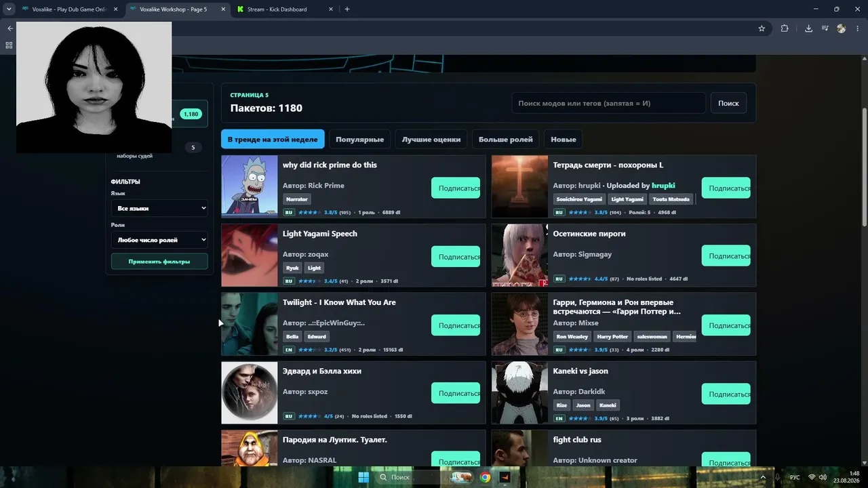Open the cross thumbnail of 'Тетрадь смерти - похороны L'

click(519, 186)
